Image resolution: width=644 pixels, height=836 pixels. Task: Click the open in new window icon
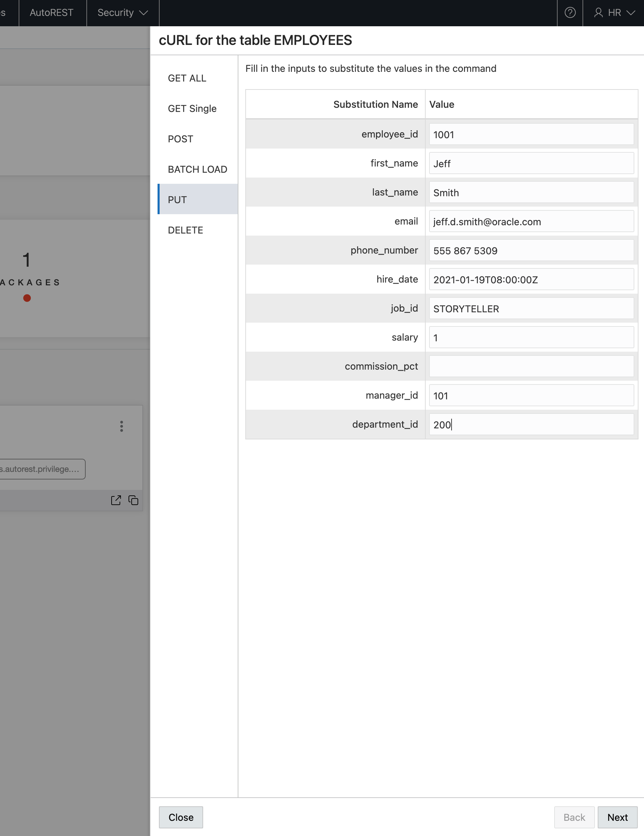tap(116, 500)
